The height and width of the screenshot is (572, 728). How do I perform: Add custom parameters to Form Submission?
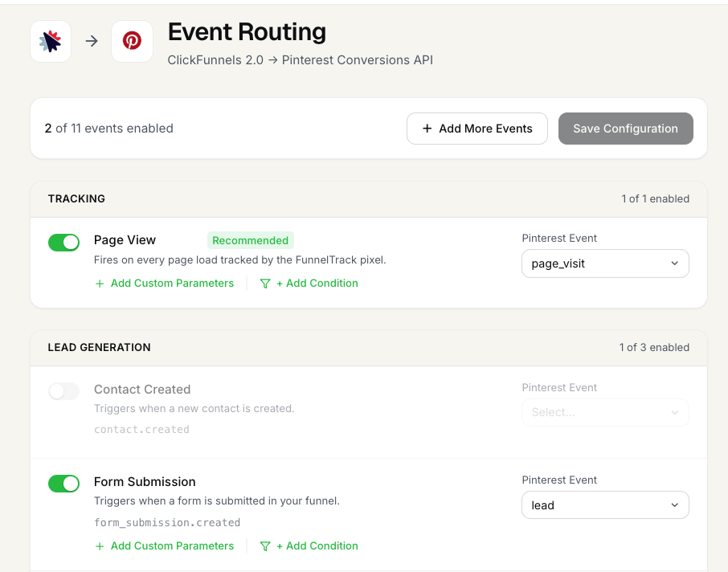(x=165, y=546)
